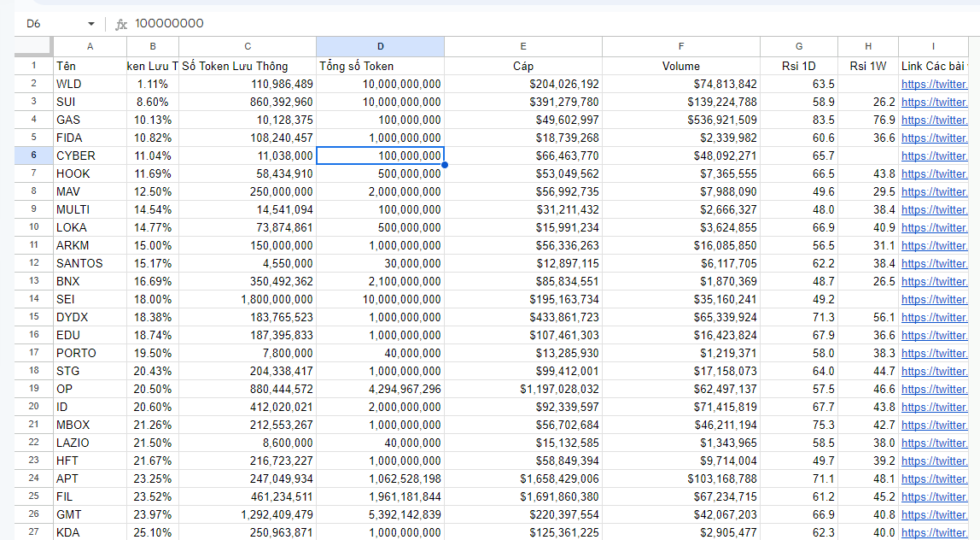980x540 pixels.
Task: Click 'Số Token Lưu Thông' header cell
Action: 248,67
